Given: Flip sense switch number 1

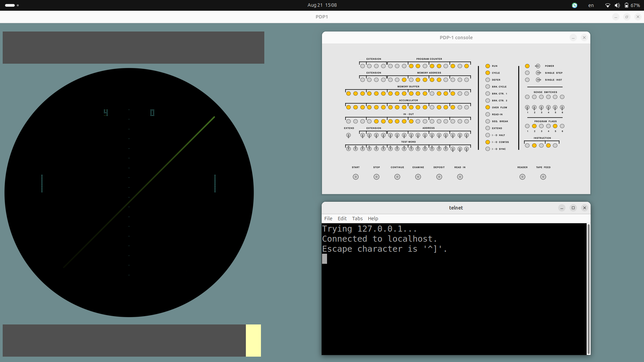Looking at the screenshot, I should [x=527, y=108].
